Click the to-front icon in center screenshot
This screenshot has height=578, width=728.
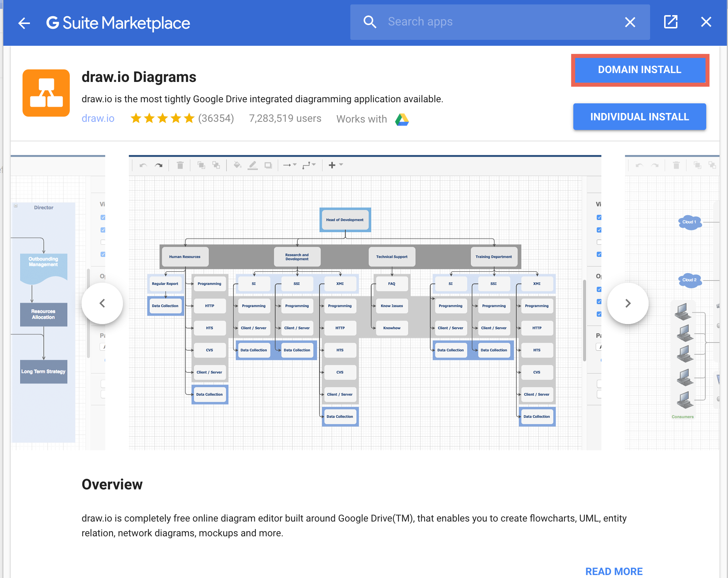(x=201, y=165)
